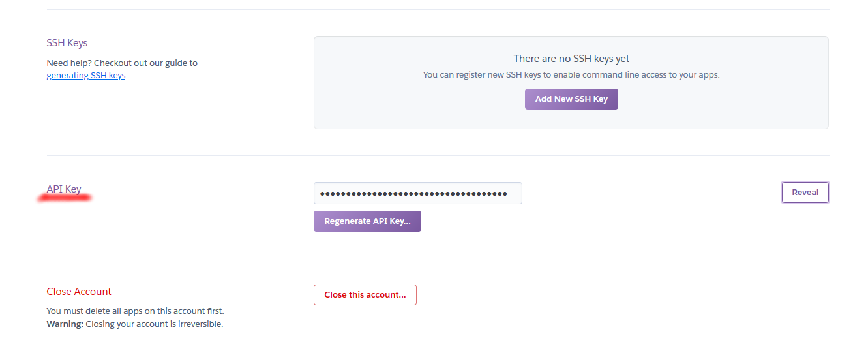The image size is (868, 340).
Task: Click the API Key section label
Action: [64, 189]
